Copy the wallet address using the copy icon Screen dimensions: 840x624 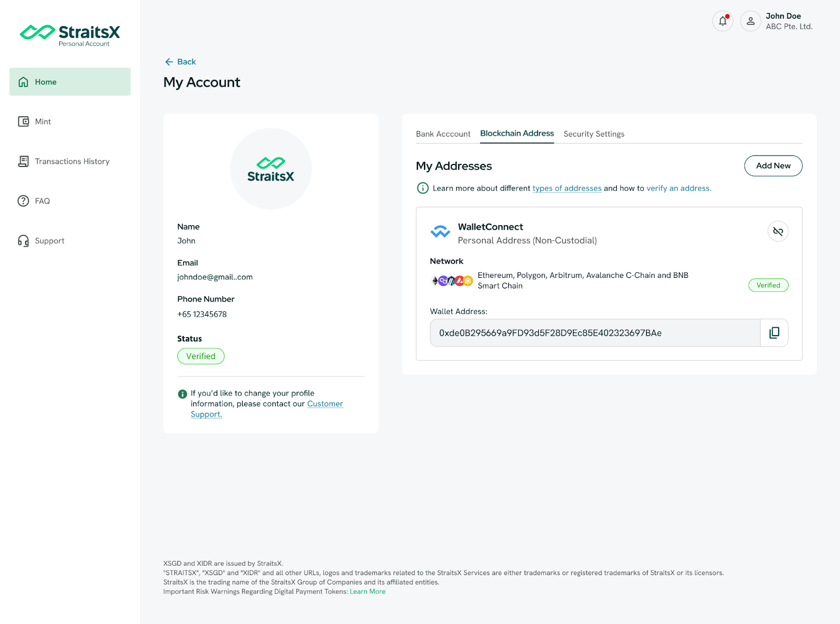point(774,333)
